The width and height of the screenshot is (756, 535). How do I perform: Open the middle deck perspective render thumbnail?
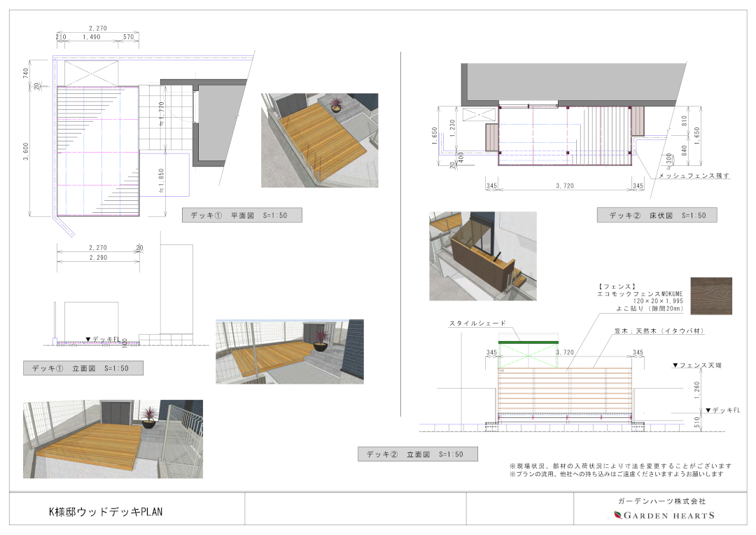tap(290, 352)
